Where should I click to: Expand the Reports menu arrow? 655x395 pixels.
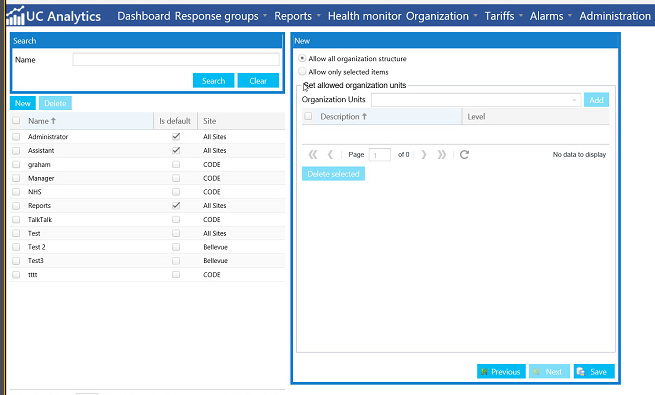click(319, 16)
